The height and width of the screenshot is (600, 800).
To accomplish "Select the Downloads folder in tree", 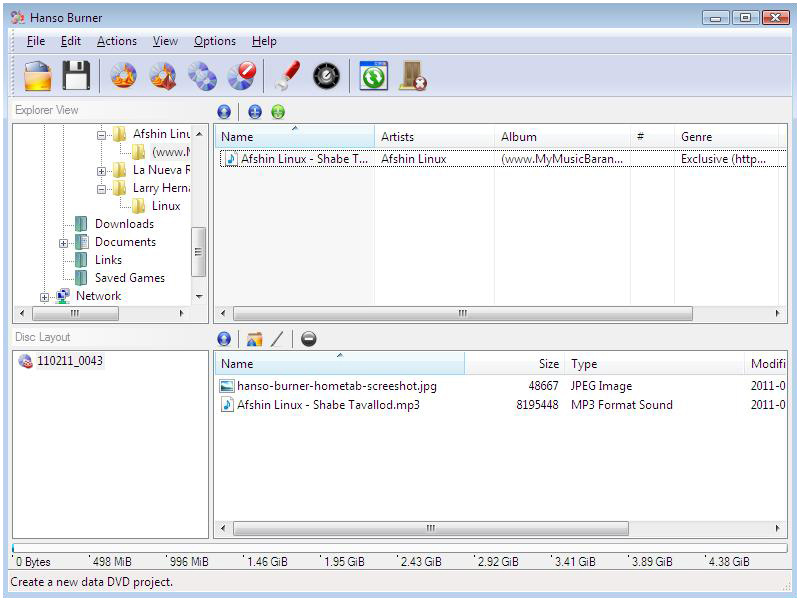I will [x=124, y=224].
